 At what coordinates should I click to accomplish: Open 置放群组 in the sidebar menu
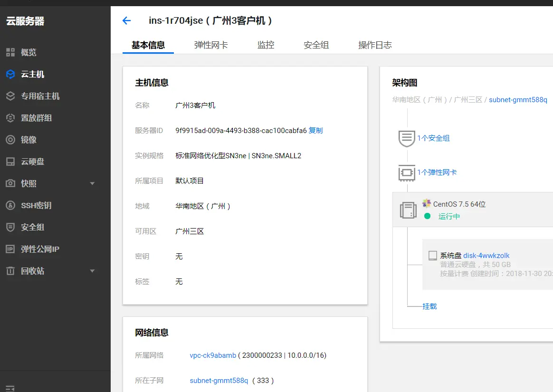pyautogui.click(x=36, y=118)
